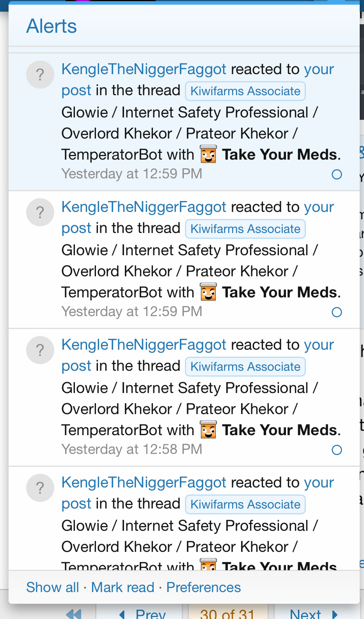Click the Take Your Meds emoji in first alert
This screenshot has height=619, width=364.
208,154
